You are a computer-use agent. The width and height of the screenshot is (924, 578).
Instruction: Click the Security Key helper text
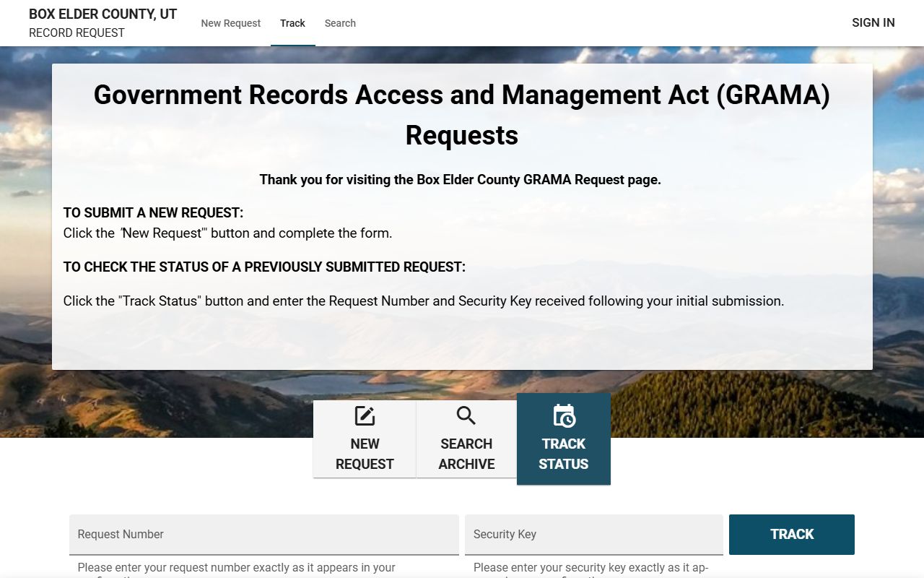[x=591, y=570]
